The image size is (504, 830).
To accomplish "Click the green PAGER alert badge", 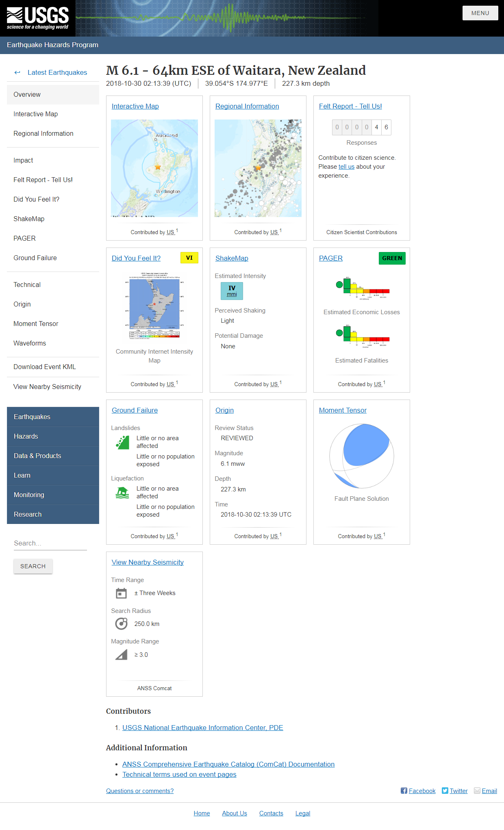I will coord(392,258).
